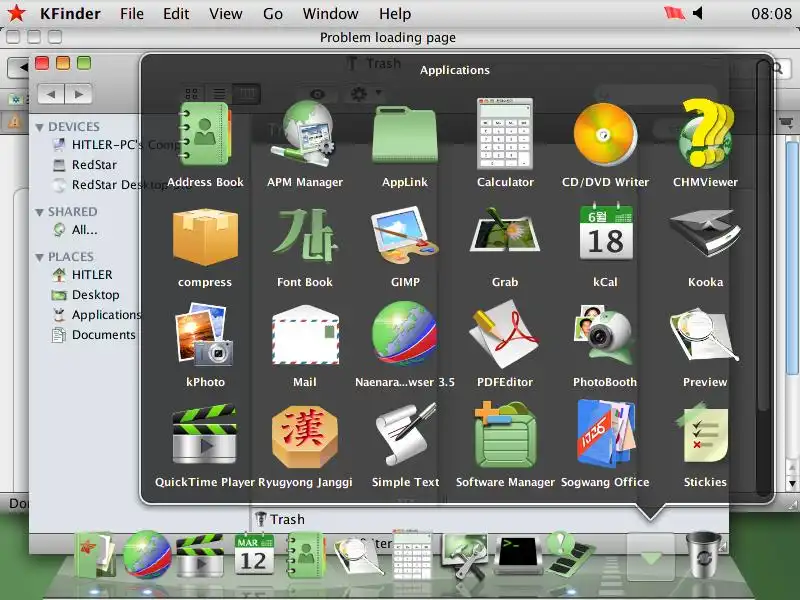Launch Simple Text editor
This screenshot has width=800, height=600.
pyautogui.click(x=406, y=435)
